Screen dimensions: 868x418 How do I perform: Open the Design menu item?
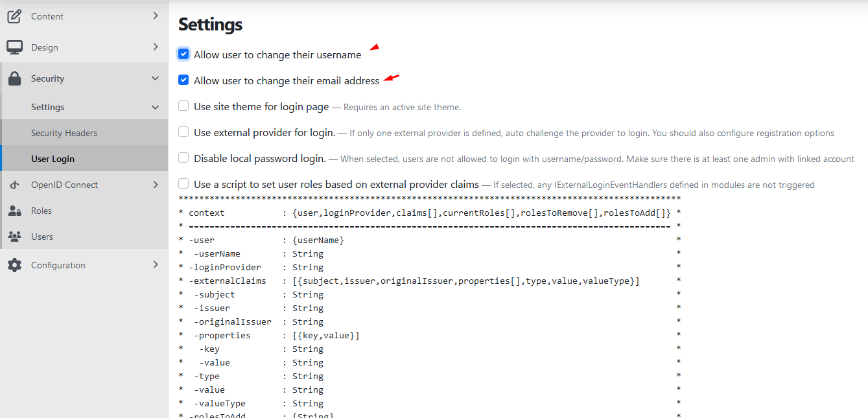84,47
